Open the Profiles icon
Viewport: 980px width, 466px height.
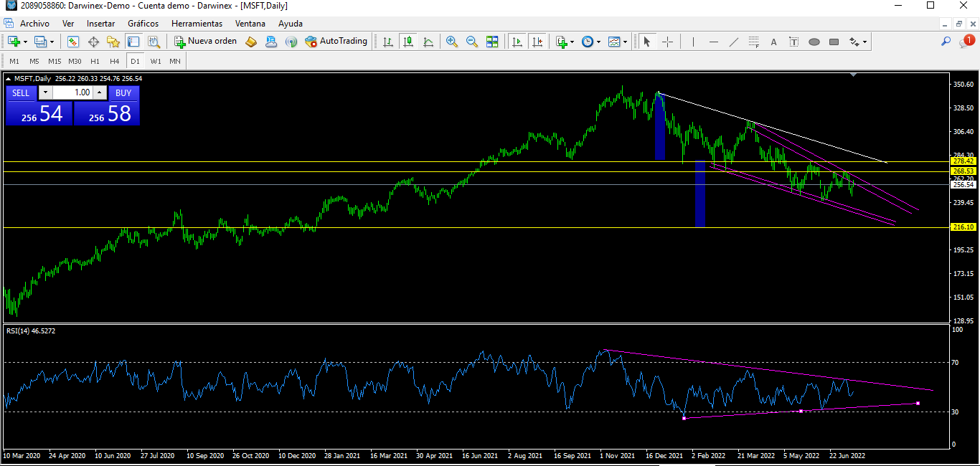point(40,42)
